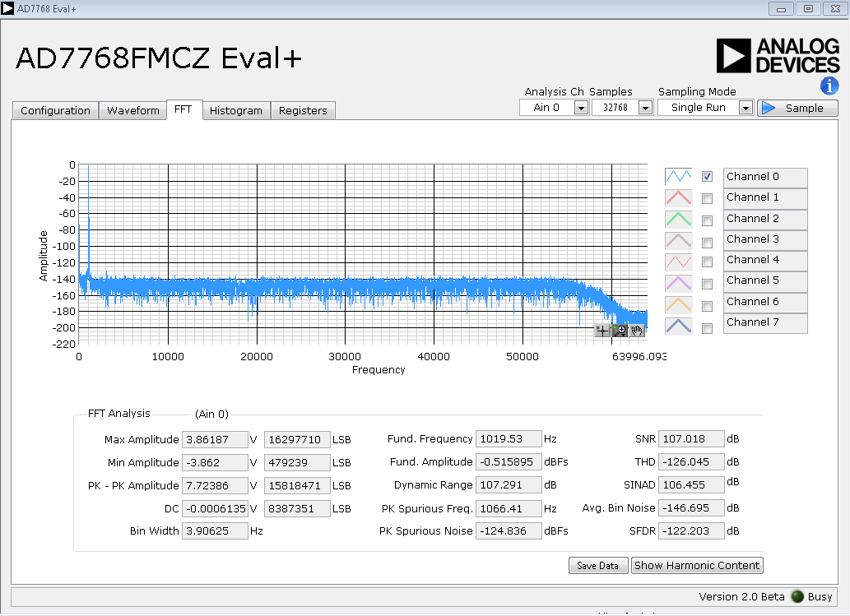Image resolution: width=850 pixels, height=616 pixels.
Task: Click the Channel 3 label button
Action: 765,239
